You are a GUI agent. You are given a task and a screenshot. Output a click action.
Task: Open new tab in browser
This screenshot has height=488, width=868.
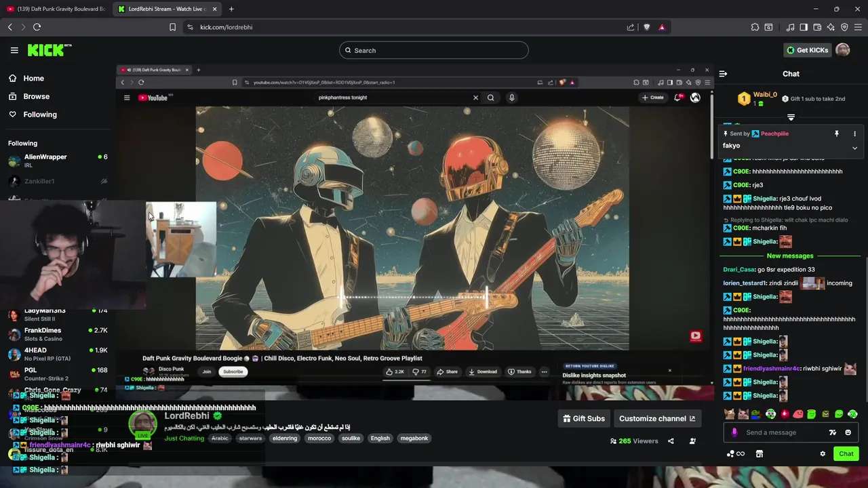pos(231,9)
